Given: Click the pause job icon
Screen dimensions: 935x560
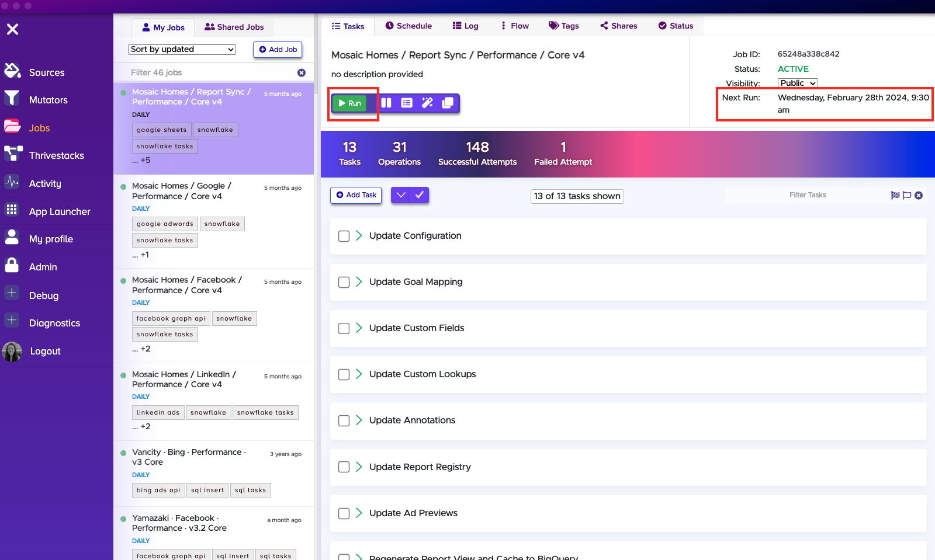Looking at the screenshot, I should pyautogui.click(x=386, y=103).
